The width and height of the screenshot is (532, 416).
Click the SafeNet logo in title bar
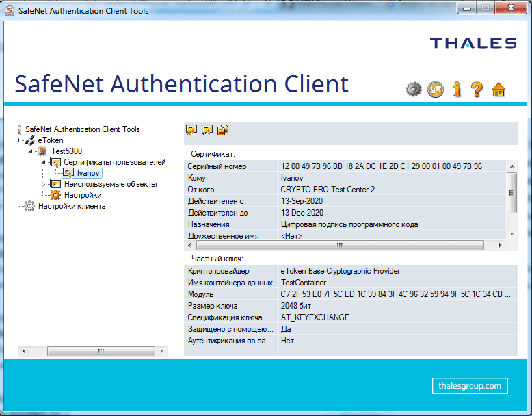(x=10, y=11)
